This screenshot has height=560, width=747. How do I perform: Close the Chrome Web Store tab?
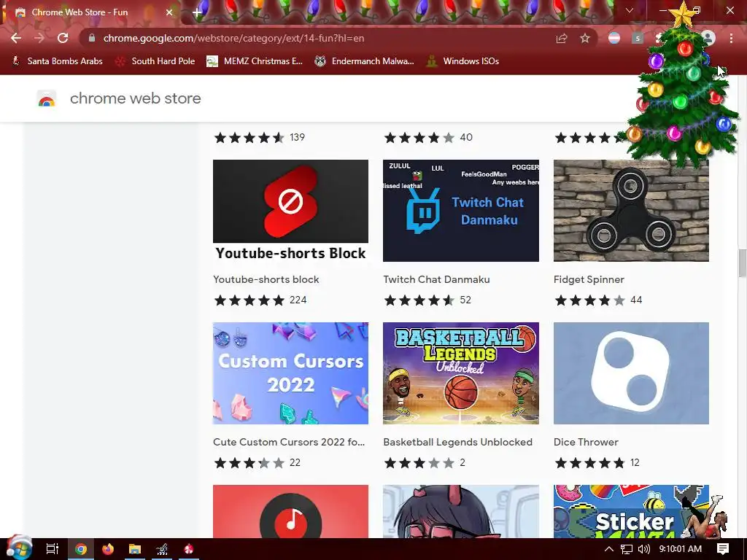[x=169, y=12]
